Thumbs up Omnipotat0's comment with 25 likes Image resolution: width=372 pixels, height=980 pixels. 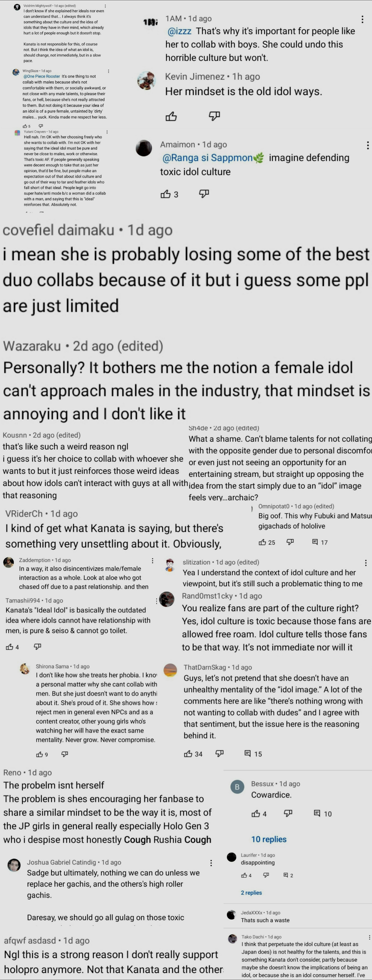(x=262, y=542)
